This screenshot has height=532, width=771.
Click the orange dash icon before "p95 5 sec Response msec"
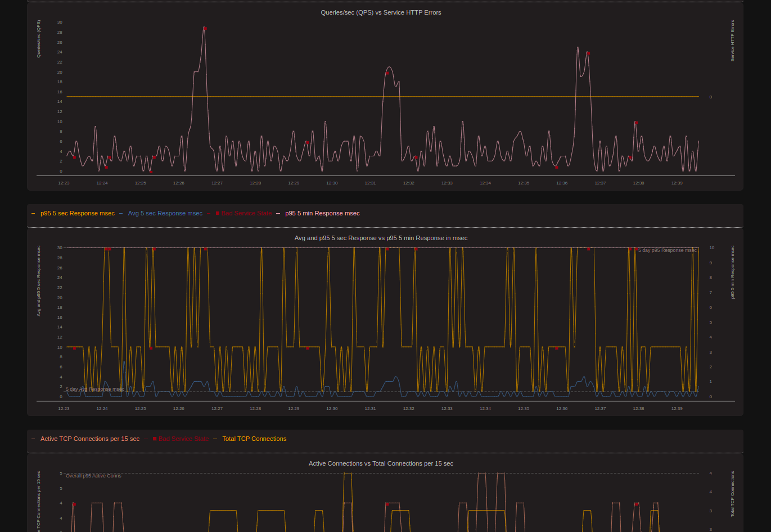33,213
